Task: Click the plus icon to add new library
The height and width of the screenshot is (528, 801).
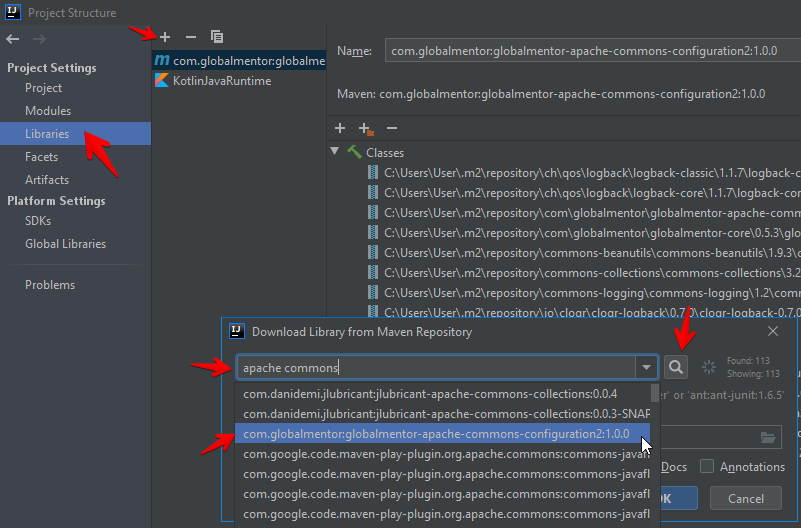Action: 166,37
